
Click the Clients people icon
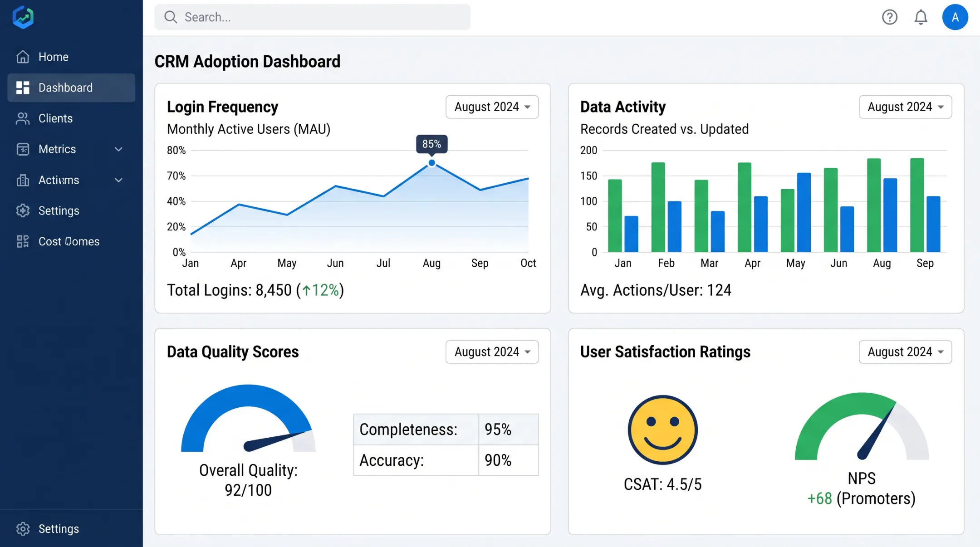23,118
